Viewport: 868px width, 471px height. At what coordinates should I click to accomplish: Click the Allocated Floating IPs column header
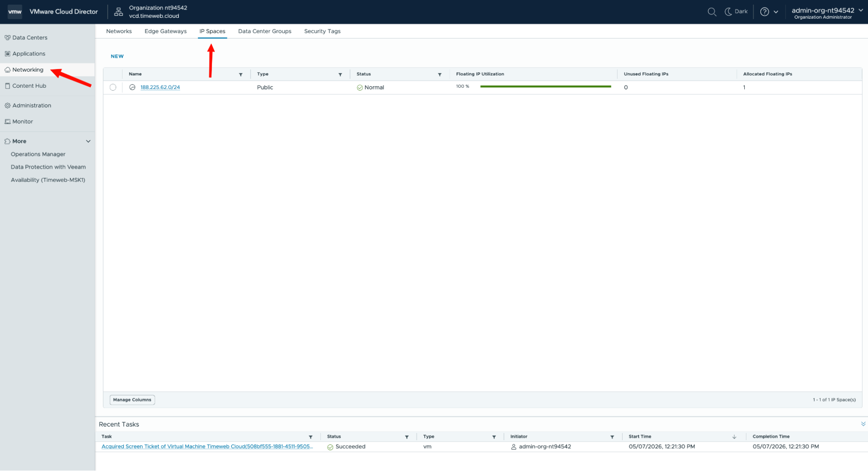[768, 74]
